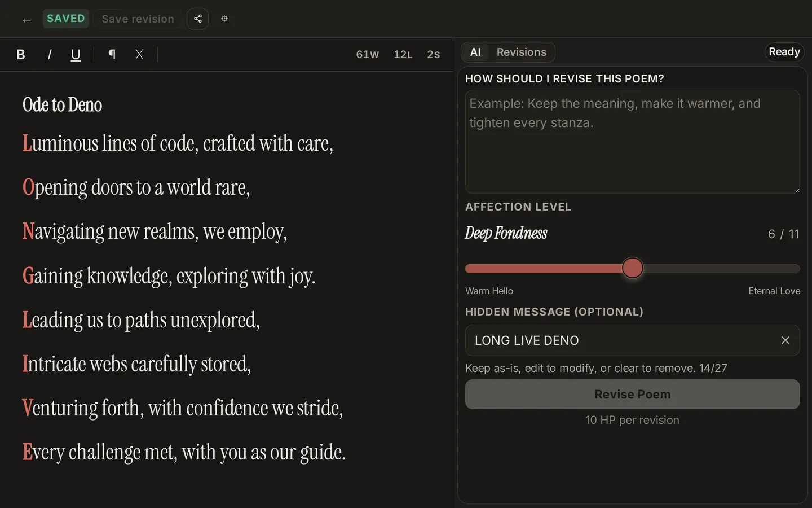Switch to the Revisions tab
Image resolution: width=812 pixels, height=508 pixels.
[522, 52]
